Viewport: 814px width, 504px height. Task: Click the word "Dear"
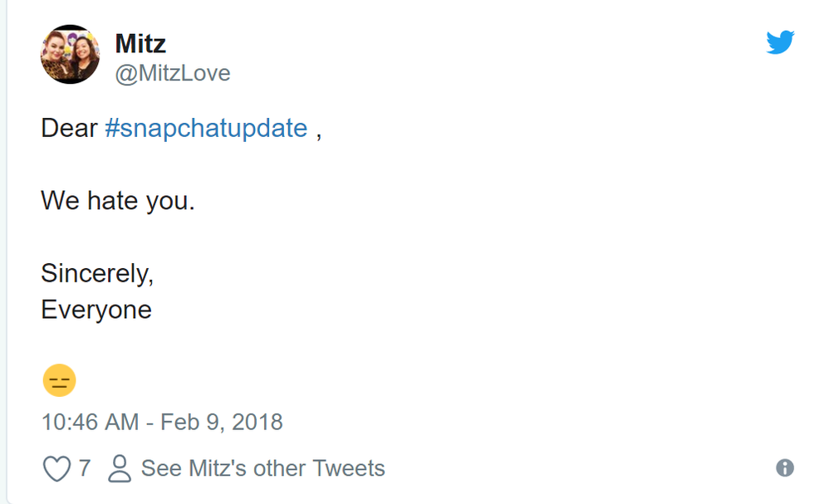click(x=70, y=129)
